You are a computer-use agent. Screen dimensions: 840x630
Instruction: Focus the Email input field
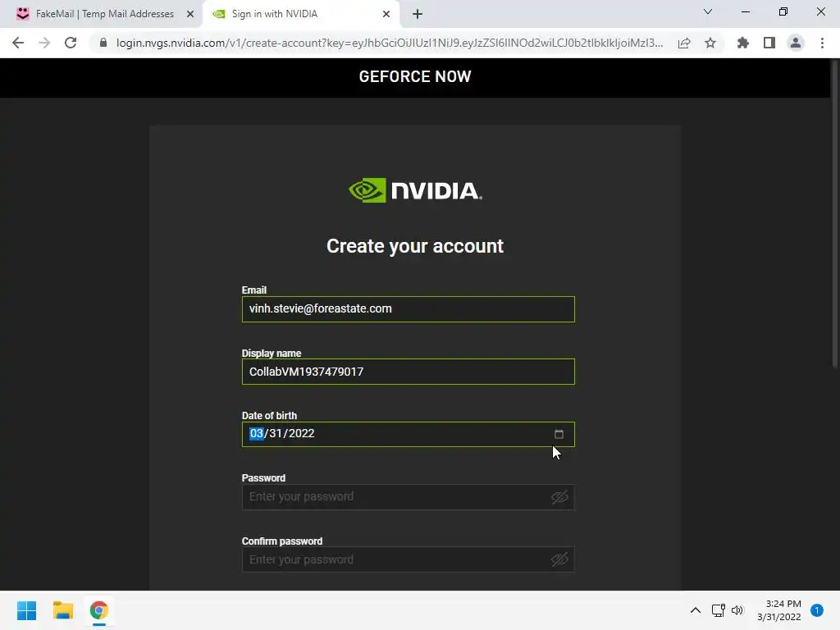coord(409,309)
